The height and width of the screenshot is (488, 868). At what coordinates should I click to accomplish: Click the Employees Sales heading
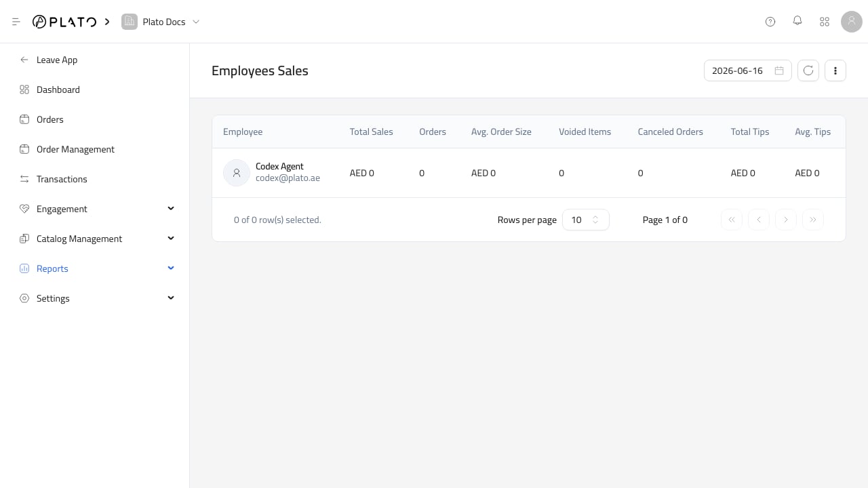point(260,70)
